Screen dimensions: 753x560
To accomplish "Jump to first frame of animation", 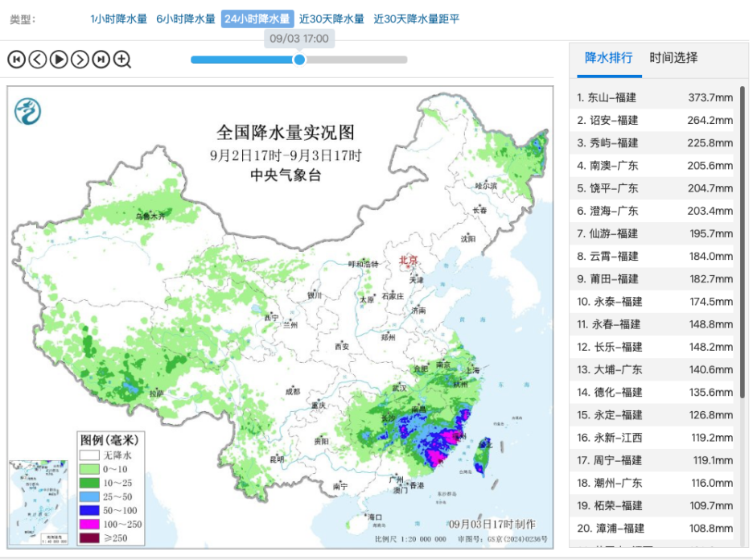I will click(16, 60).
